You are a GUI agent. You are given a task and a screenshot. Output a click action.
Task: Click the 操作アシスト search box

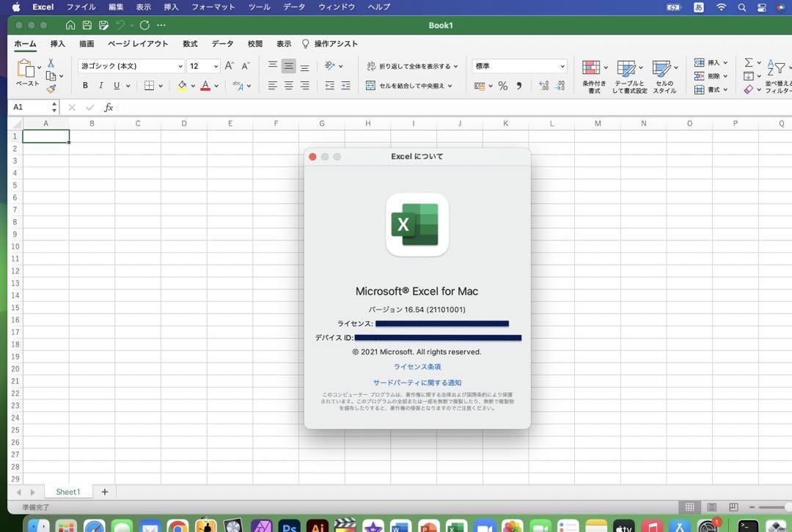tap(330, 44)
